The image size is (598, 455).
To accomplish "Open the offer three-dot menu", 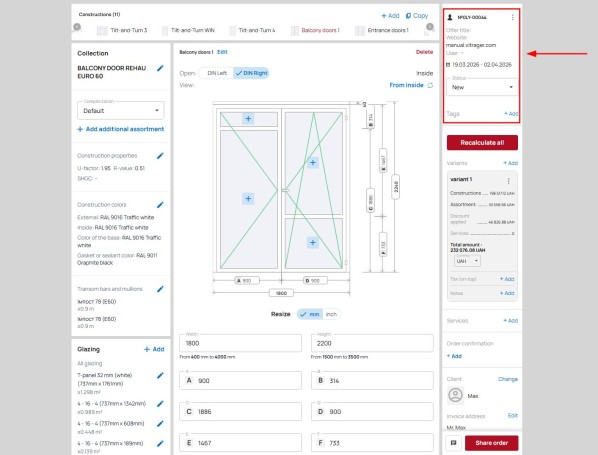I will (513, 18).
